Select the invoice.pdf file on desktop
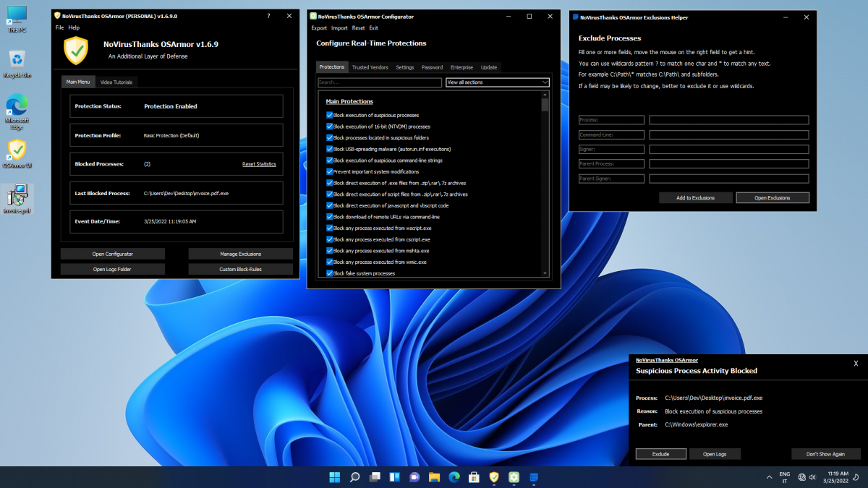The width and height of the screenshot is (868, 488). (x=17, y=199)
